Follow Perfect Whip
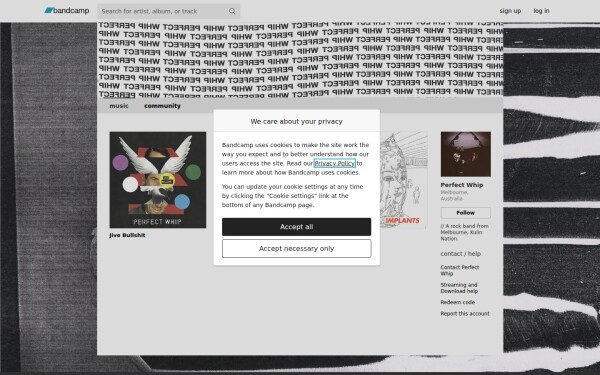 point(465,213)
